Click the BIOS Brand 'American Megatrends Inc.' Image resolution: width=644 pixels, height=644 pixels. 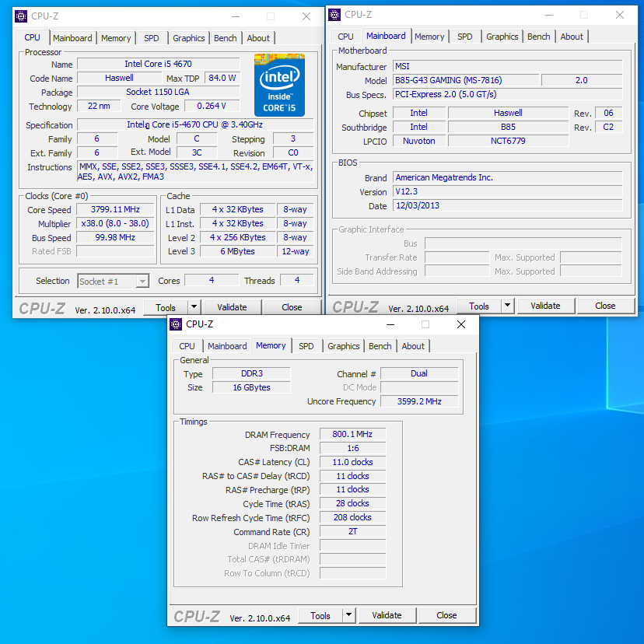coord(508,177)
